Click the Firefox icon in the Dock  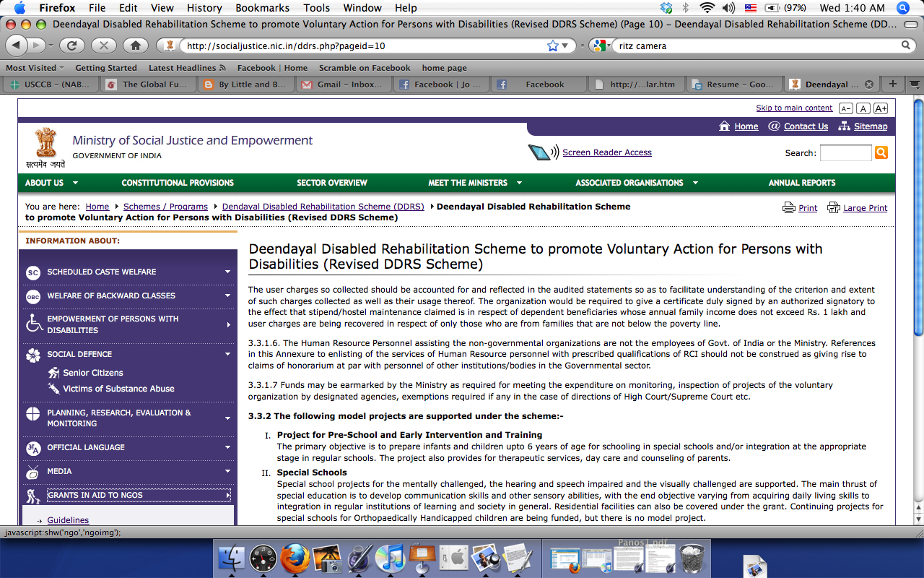pos(295,558)
